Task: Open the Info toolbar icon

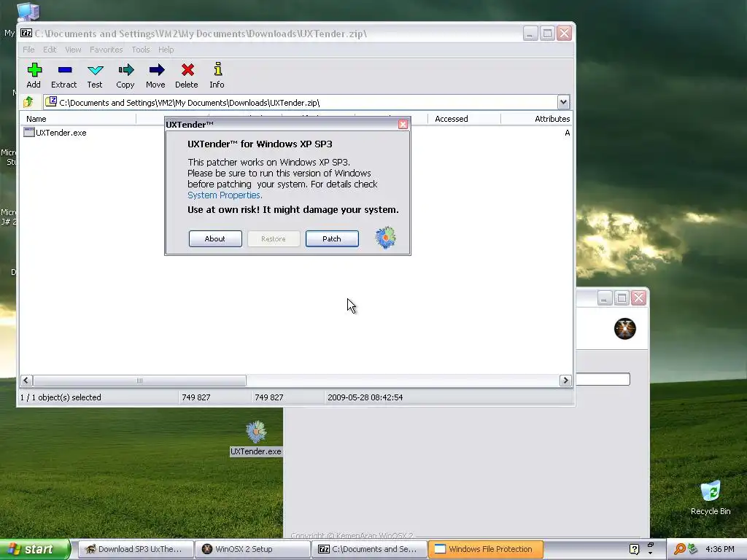Action: [217, 75]
